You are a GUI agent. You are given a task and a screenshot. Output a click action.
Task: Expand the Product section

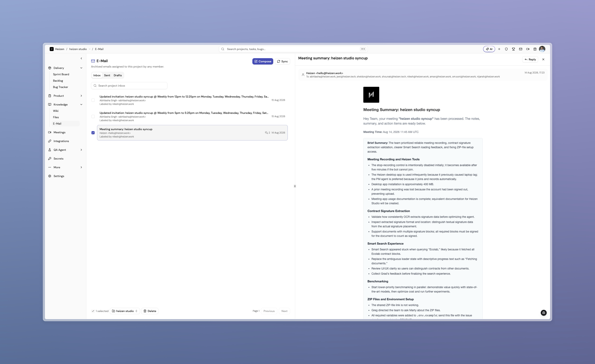click(81, 96)
